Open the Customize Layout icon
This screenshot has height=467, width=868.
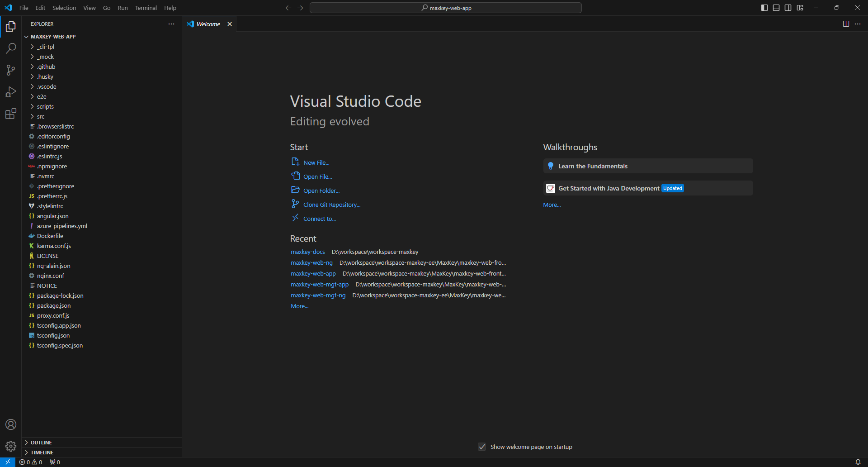click(x=800, y=8)
